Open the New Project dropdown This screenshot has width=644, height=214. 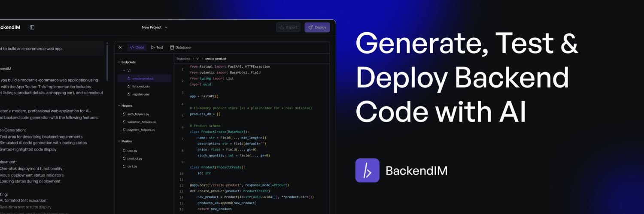155,27
